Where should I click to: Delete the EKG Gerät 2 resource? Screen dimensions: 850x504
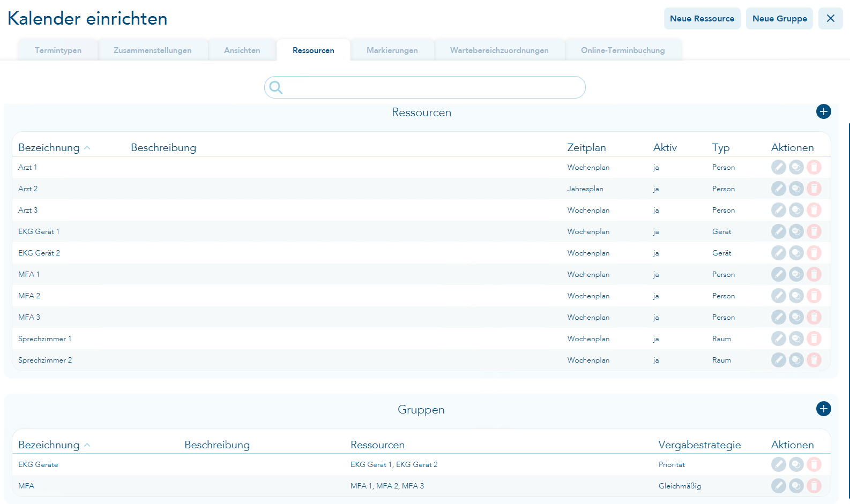pyautogui.click(x=814, y=253)
